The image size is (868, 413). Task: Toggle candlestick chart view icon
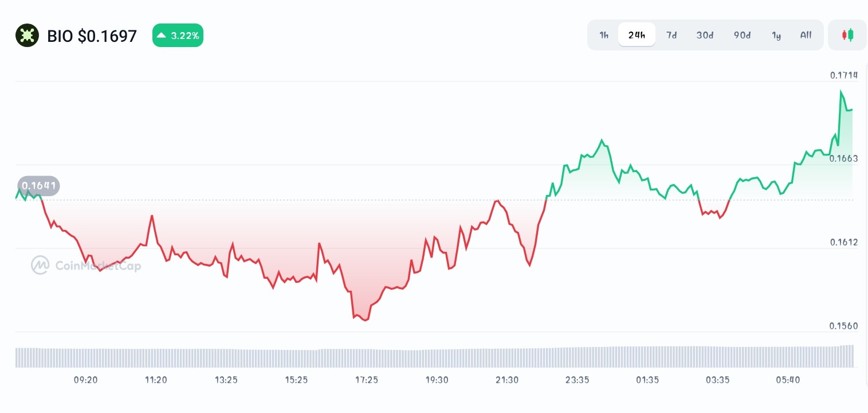847,35
